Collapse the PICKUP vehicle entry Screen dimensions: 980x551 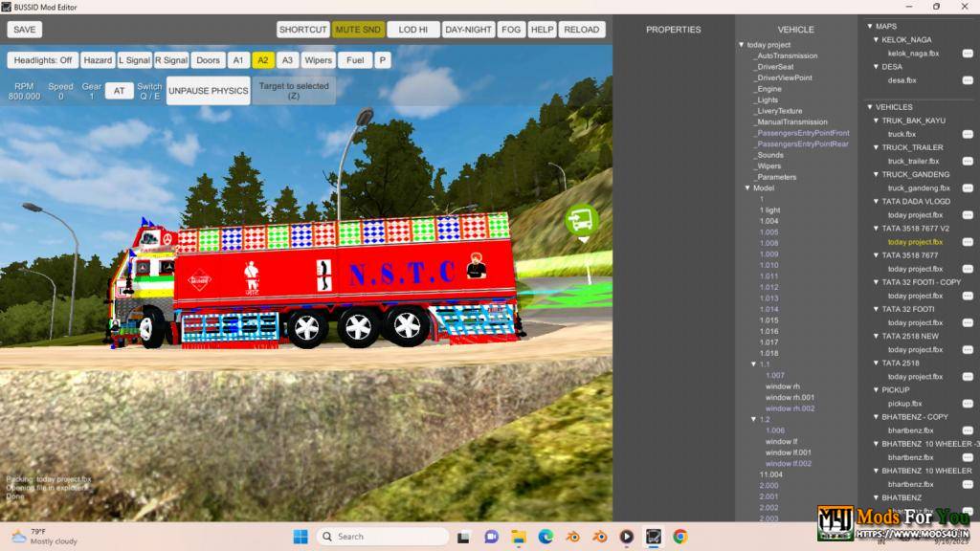[x=876, y=390]
